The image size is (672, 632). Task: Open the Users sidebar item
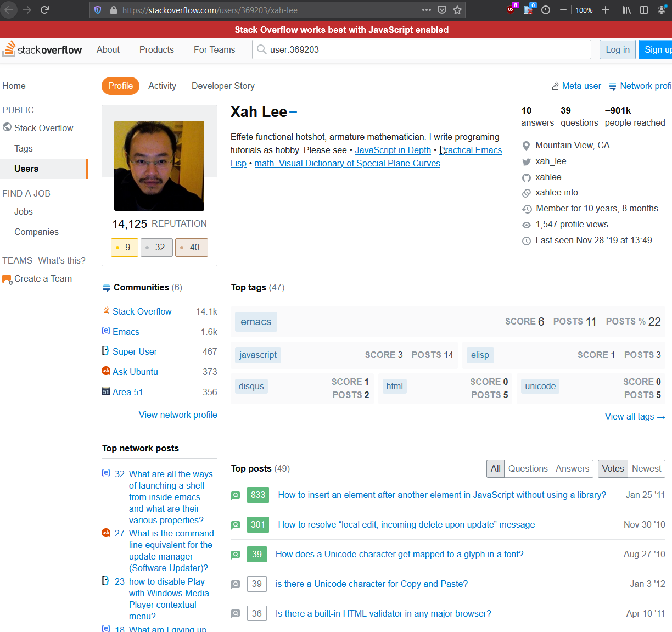(43, 169)
